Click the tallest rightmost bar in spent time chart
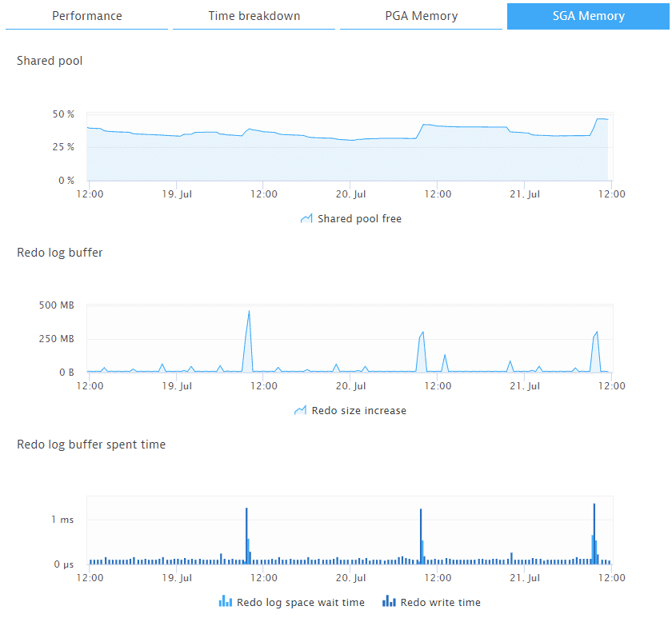The width and height of the screenshot is (672, 622). pyautogui.click(x=594, y=505)
